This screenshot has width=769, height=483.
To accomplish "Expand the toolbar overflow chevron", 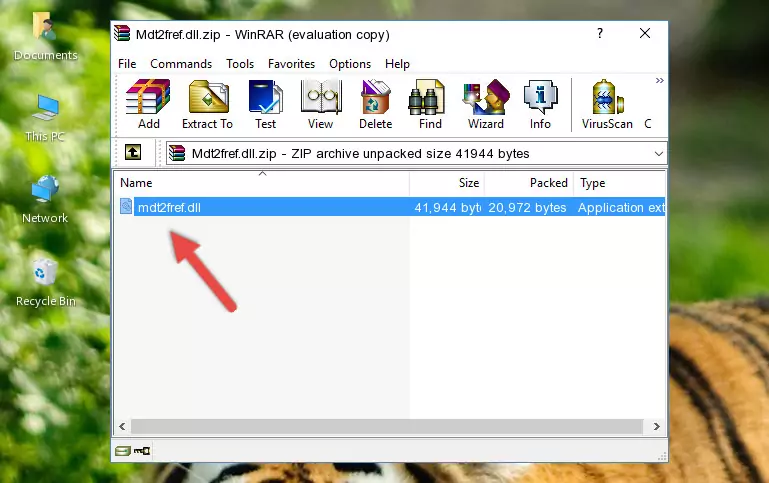I will click(x=660, y=80).
